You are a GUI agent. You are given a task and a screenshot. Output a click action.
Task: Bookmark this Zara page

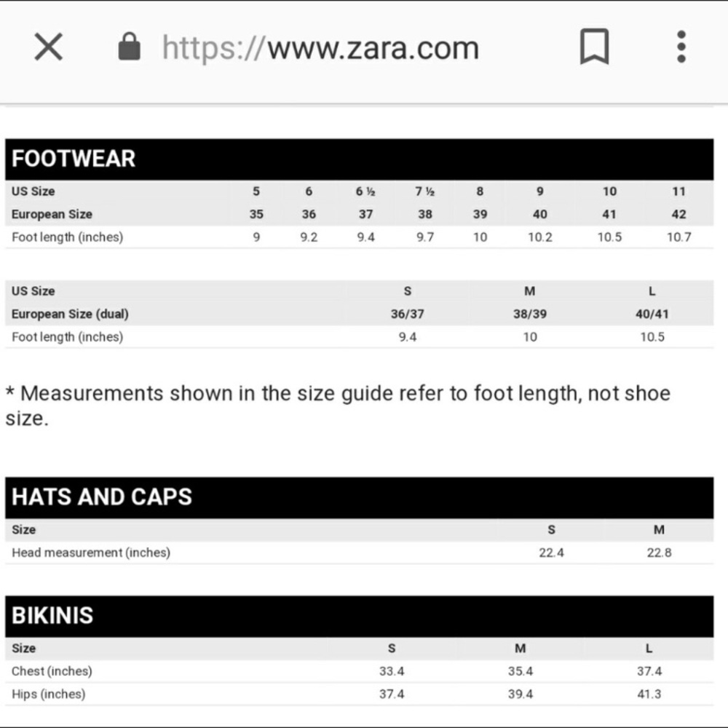point(594,48)
